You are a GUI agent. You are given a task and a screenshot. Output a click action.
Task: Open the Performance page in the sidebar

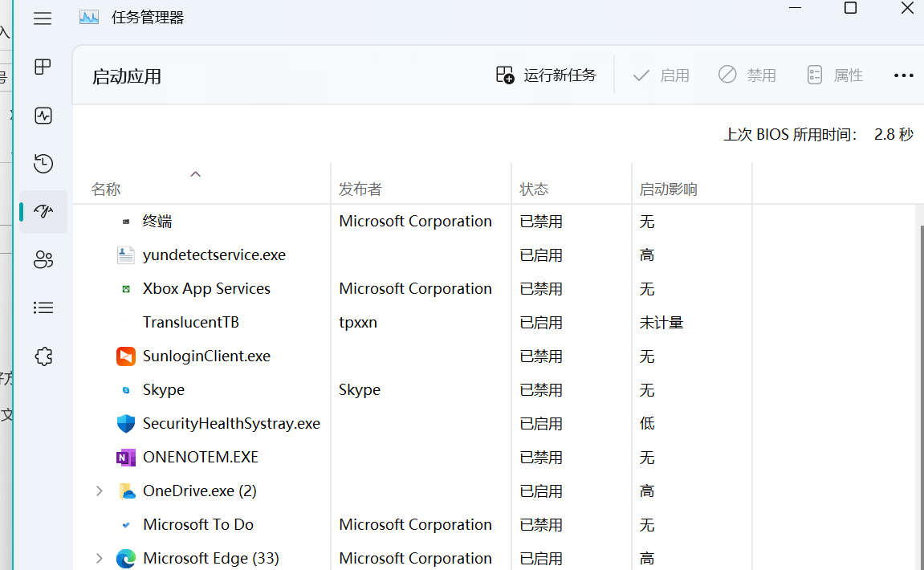click(43, 116)
